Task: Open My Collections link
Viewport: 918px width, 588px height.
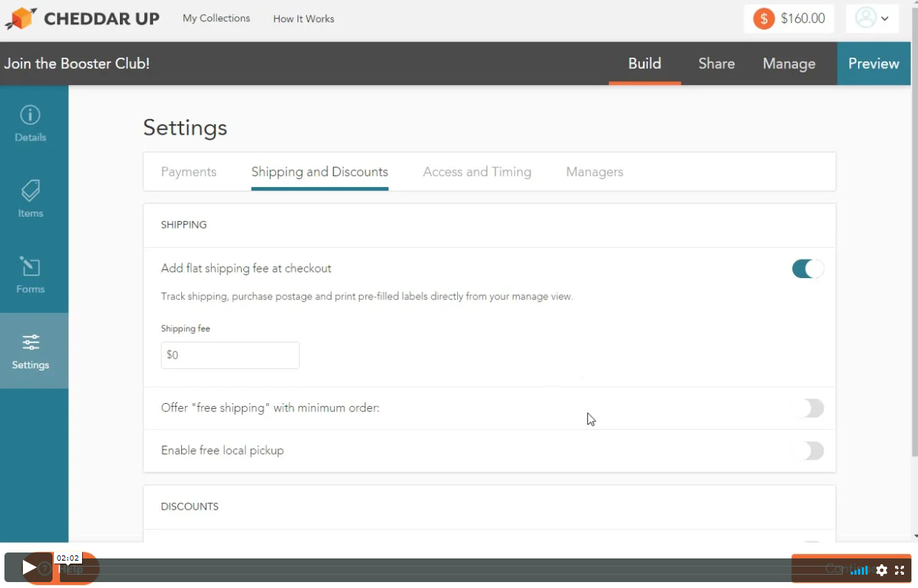Action: click(x=216, y=18)
